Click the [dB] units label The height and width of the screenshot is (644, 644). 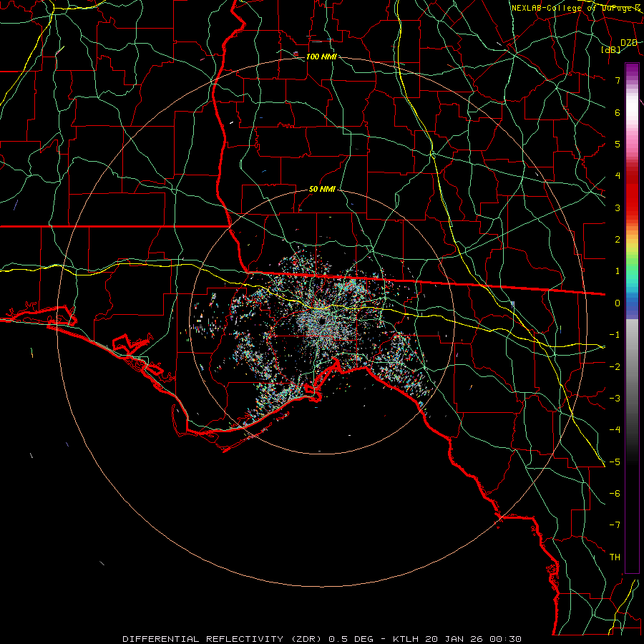point(611,50)
